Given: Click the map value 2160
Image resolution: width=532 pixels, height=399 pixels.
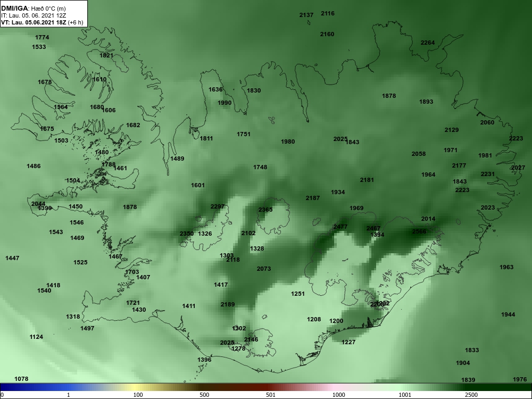Looking at the screenshot, I should coord(327,34).
